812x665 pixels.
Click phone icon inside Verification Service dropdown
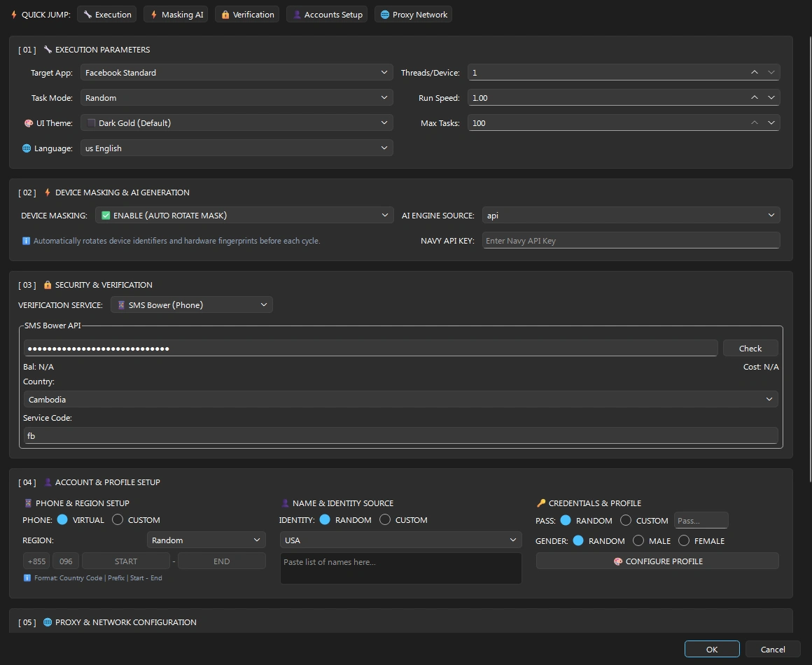point(121,305)
